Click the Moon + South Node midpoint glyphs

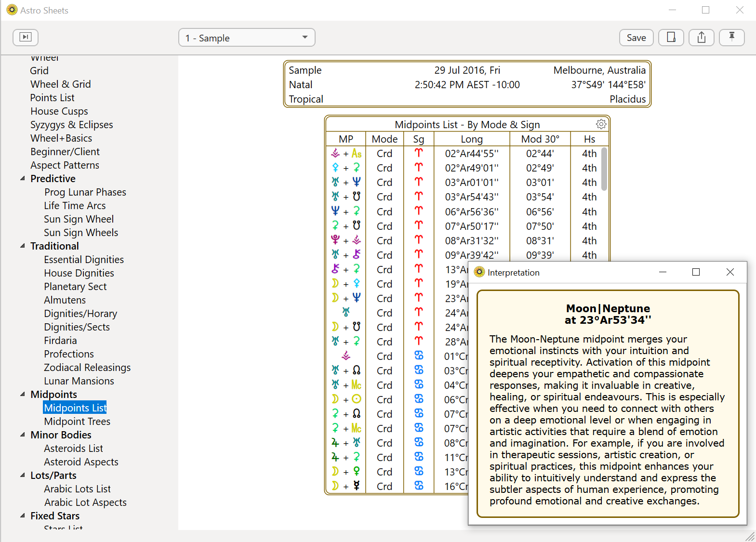pos(346,327)
